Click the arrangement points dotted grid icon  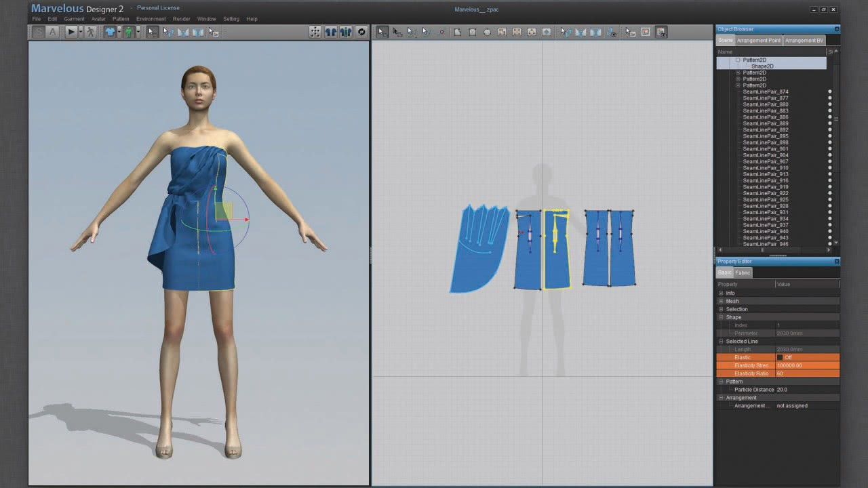[315, 32]
